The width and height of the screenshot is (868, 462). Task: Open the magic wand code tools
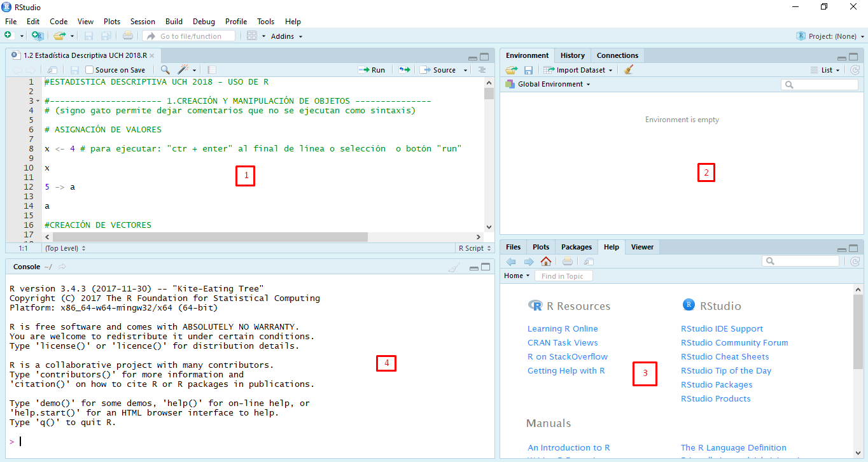(x=183, y=70)
